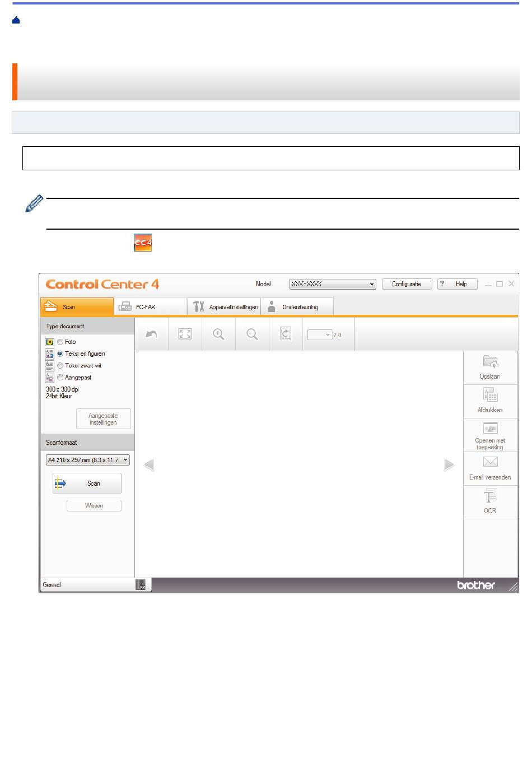
Task: Select the Aangepast radio button
Action: click(60, 378)
